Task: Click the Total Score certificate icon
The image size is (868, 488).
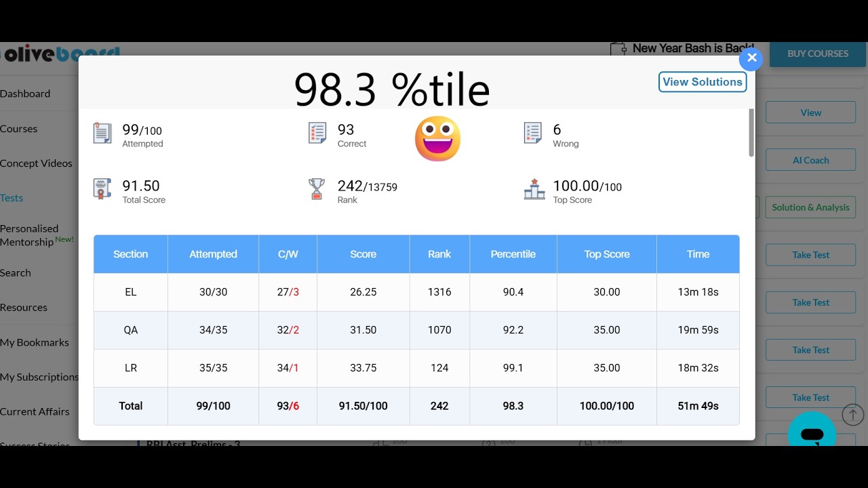Action: pyautogui.click(x=102, y=189)
